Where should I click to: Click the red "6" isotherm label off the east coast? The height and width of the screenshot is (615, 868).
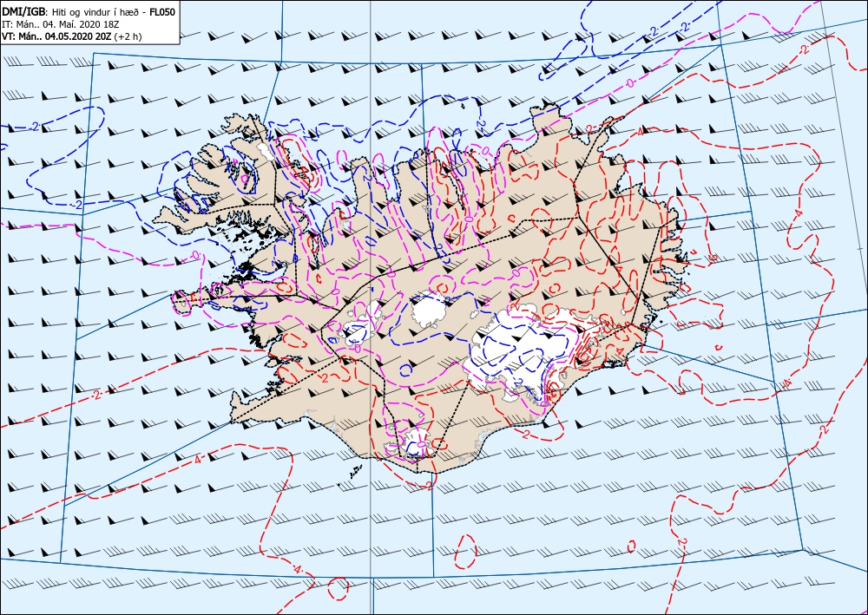tap(713, 257)
